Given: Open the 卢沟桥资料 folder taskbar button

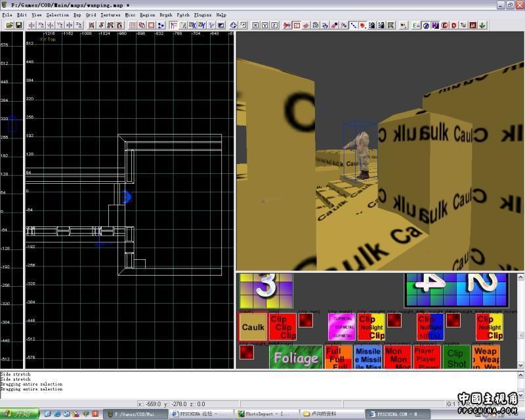Looking at the screenshot, I should (x=332, y=414).
